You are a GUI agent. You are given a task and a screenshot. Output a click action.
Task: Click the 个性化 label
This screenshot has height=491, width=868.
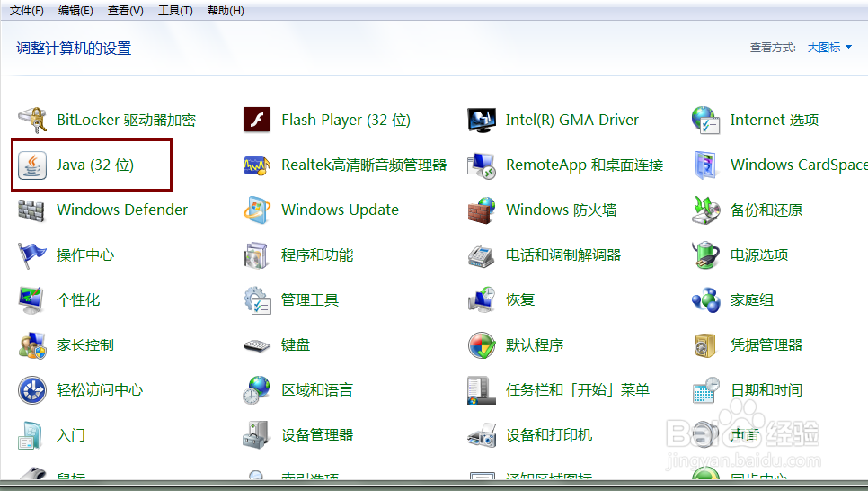point(78,299)
